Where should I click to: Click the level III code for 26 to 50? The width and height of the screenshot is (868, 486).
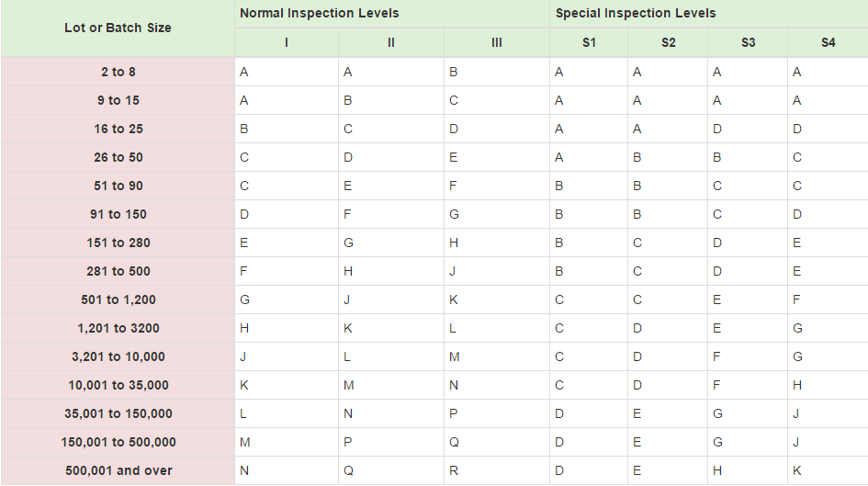(x=454, y=157)
